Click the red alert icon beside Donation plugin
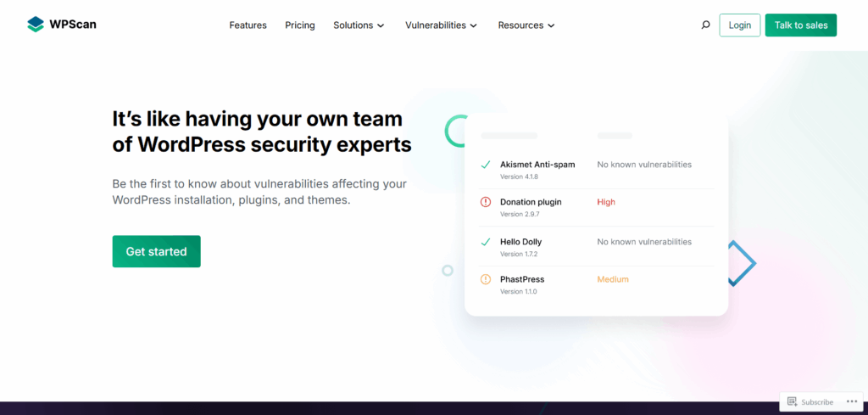 pyautogui.click(x=486, y=202)
